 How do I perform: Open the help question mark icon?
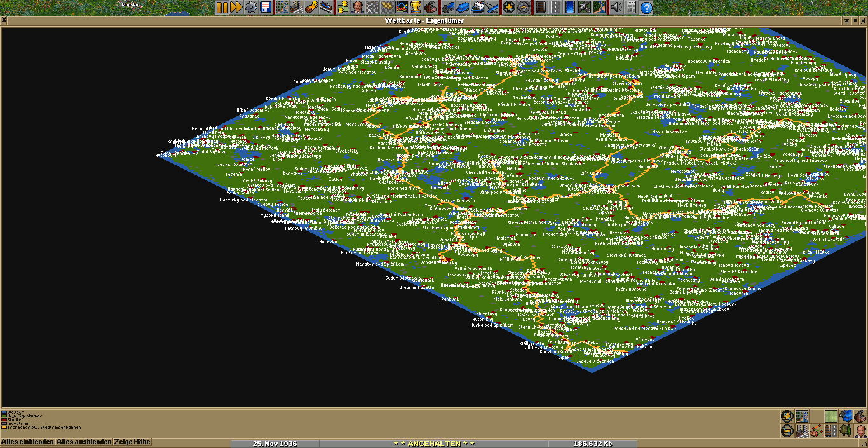(646, 8)
